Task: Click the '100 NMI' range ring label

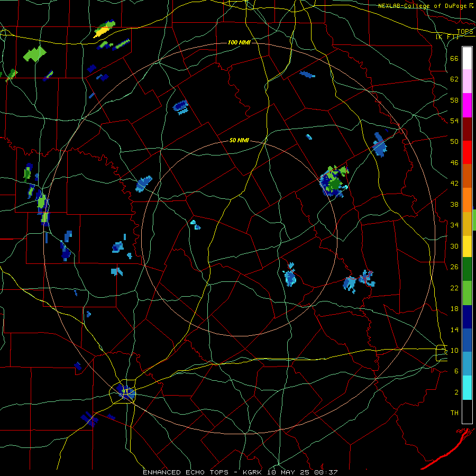Action: tap(239, 42)
